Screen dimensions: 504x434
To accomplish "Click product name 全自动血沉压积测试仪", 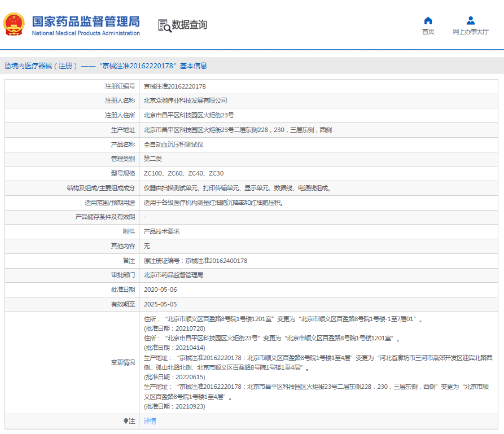I will (174, 144).
